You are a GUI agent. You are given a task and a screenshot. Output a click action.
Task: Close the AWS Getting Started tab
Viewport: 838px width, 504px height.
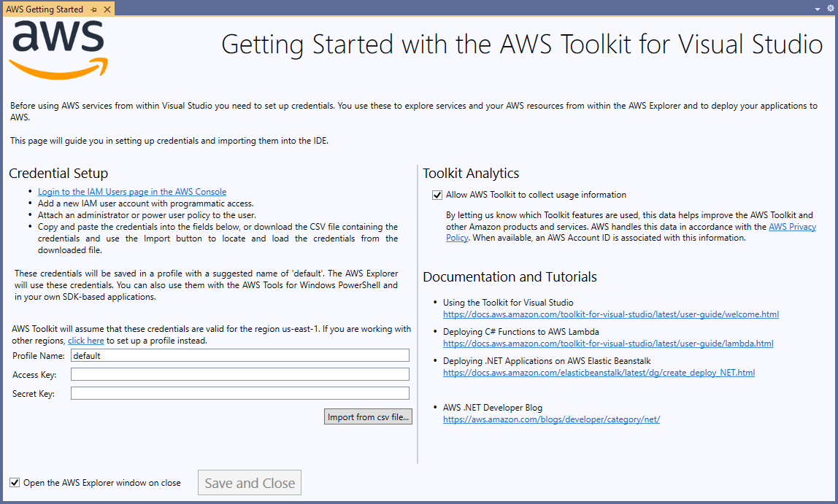tap(107, 9)
